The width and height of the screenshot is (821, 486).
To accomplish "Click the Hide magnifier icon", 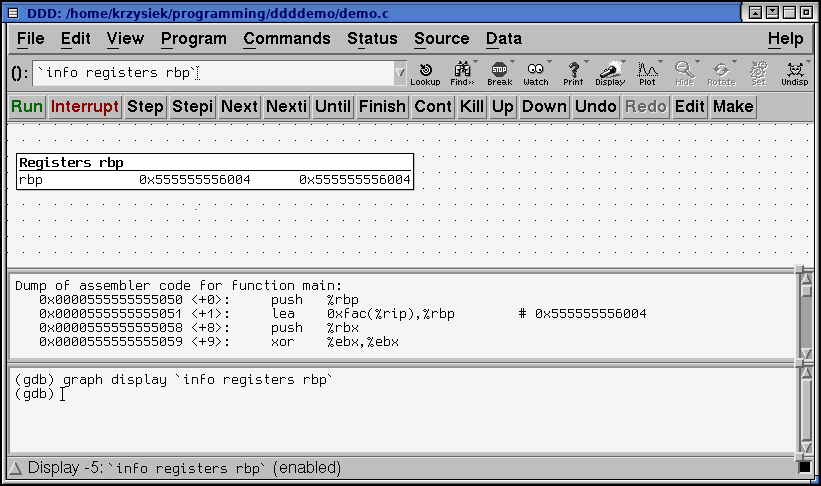I will click(684, 74).
